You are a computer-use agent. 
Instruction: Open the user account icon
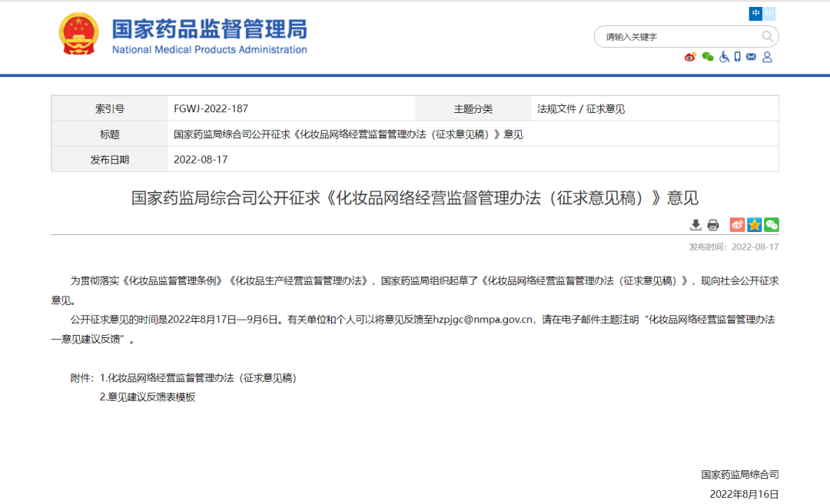(767, 57)
